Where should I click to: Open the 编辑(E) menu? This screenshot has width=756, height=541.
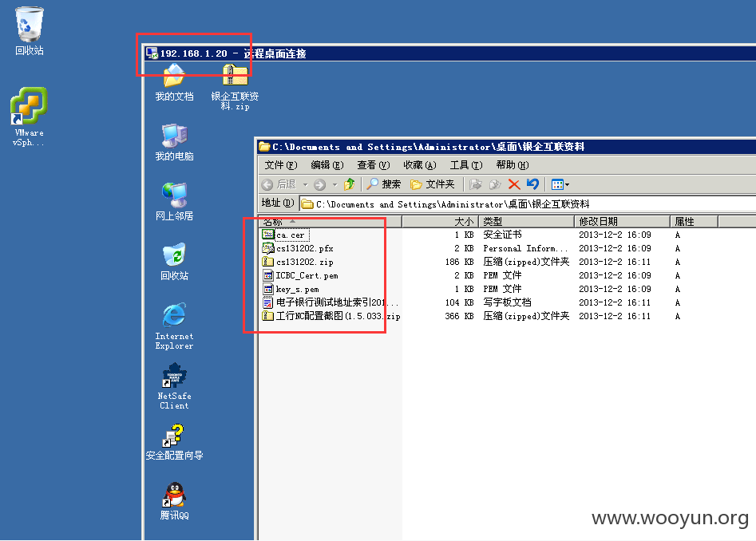tap(327, 165)
